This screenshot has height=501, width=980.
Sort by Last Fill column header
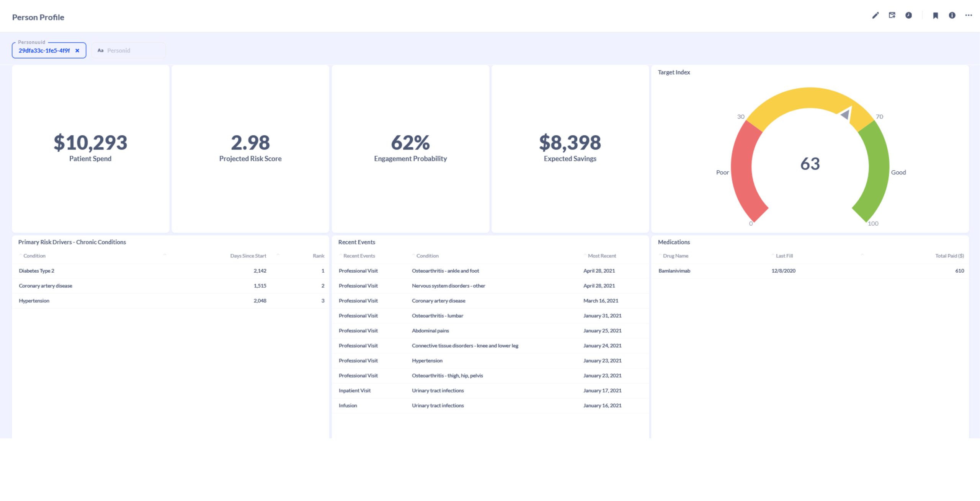coord(784,256)
